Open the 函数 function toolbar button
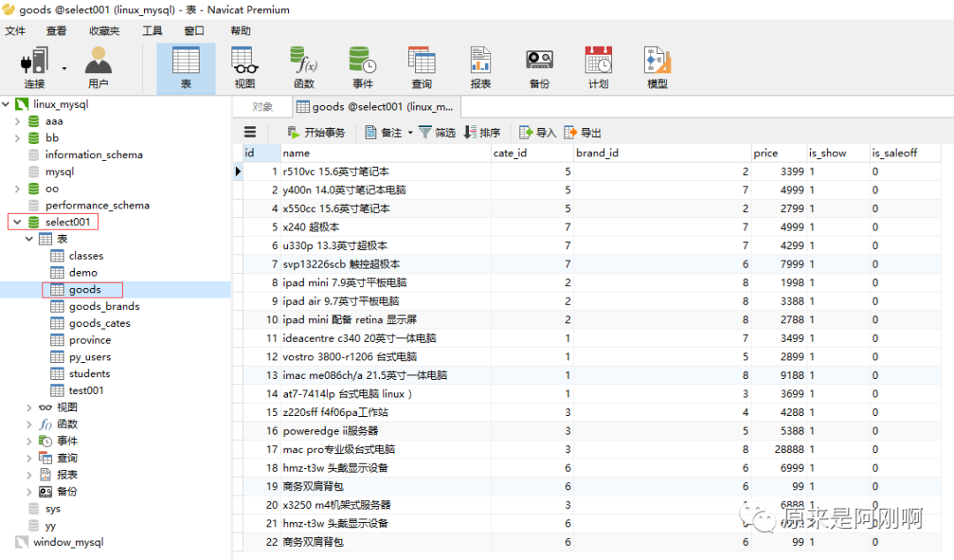This screenshot has height=560, width=954. [x=304, y=67]
